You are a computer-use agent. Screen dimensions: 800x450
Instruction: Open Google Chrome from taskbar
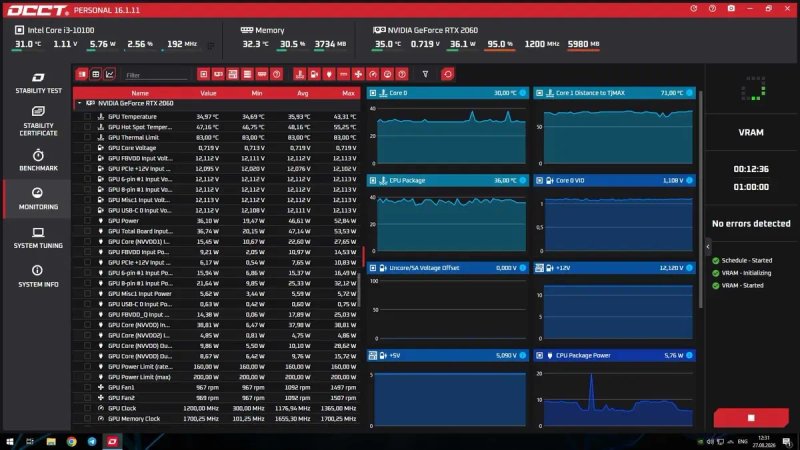(71, 441)
